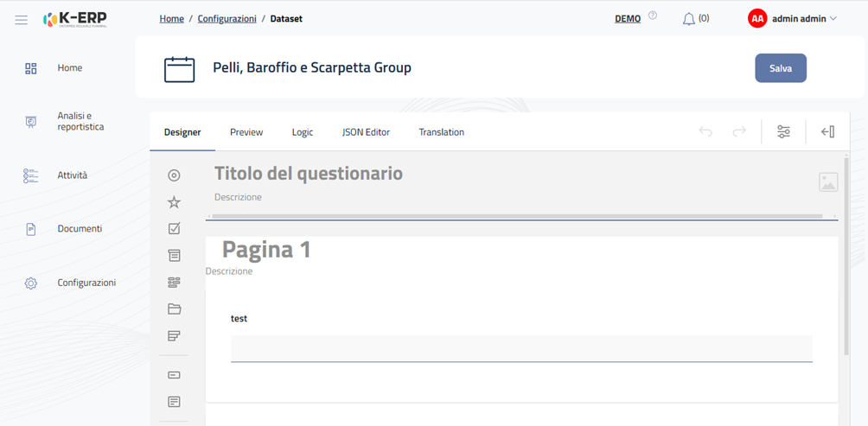Add a File Upload question (folder icon)
This screenshot has width=868, height=426.
coord(174,308)
